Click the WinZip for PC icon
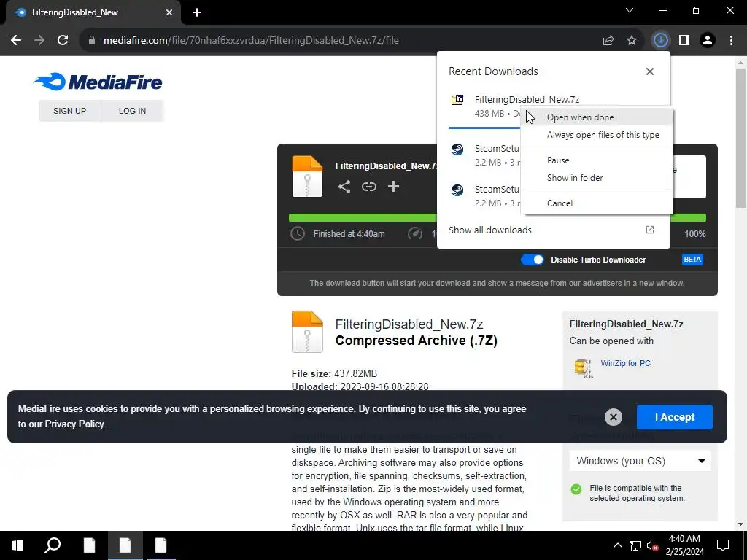 click(584, 367)
